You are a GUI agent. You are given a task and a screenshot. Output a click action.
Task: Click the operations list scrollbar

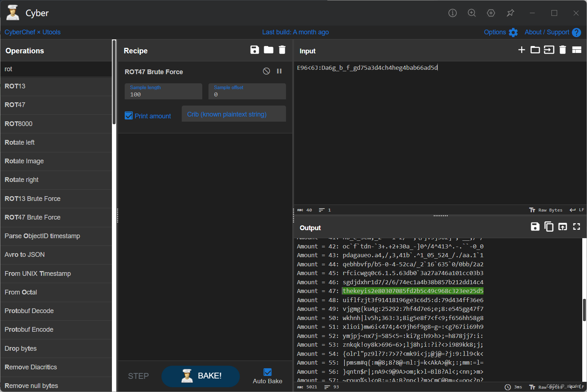click(x=114, y=82)
